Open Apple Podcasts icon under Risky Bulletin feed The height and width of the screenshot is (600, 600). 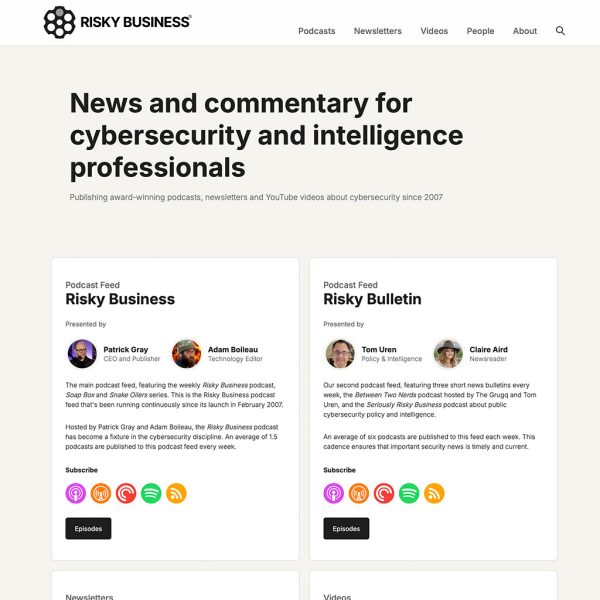point(334,493)
